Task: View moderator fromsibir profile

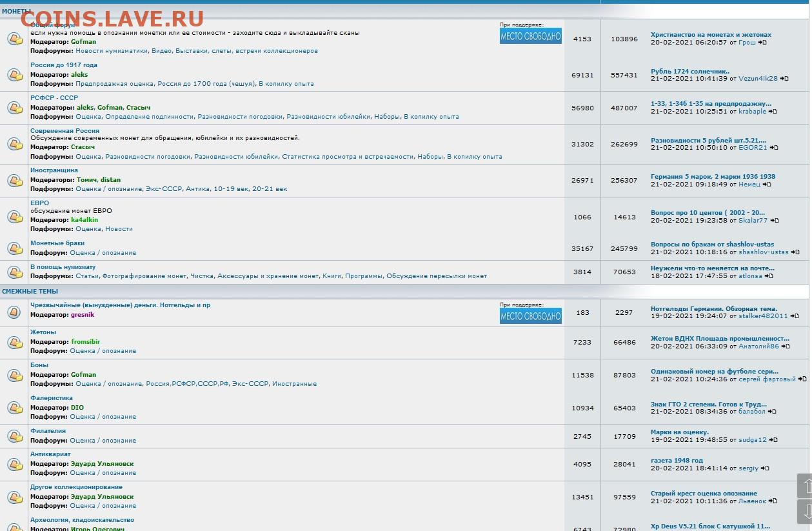Action: coord(86,342)
